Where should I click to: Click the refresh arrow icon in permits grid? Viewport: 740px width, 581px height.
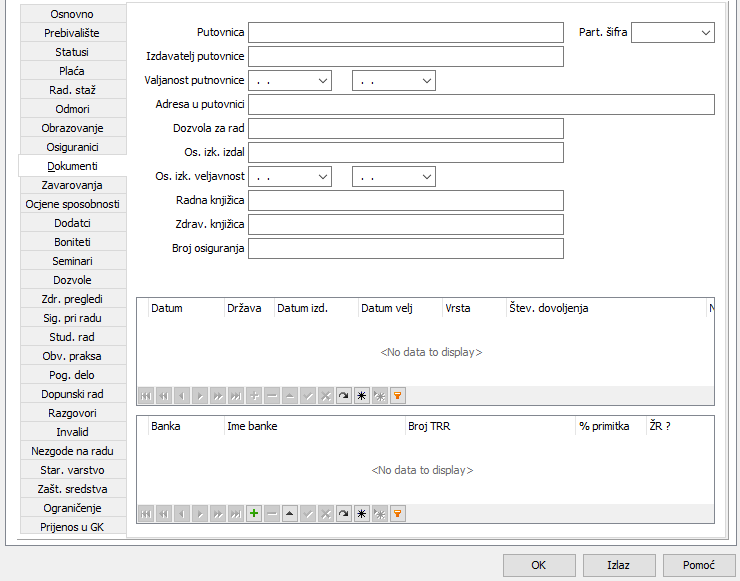(x=343, y=395)
